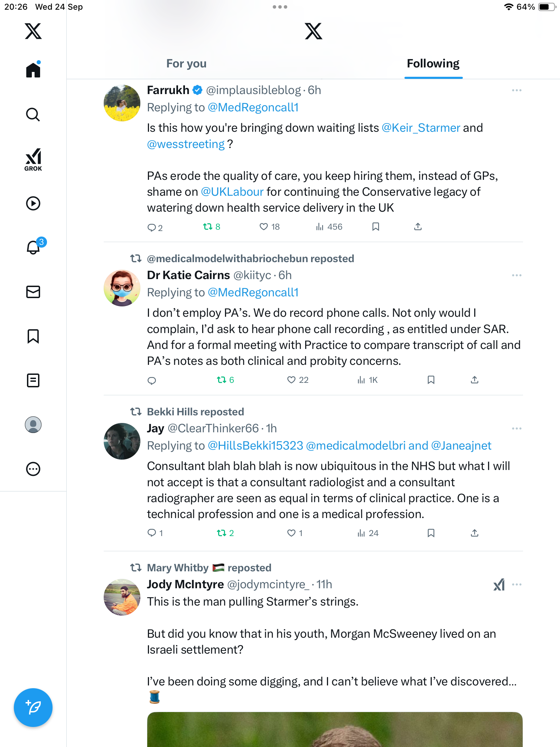Open more options menu on Farrukh's post

tap(516, 90)
